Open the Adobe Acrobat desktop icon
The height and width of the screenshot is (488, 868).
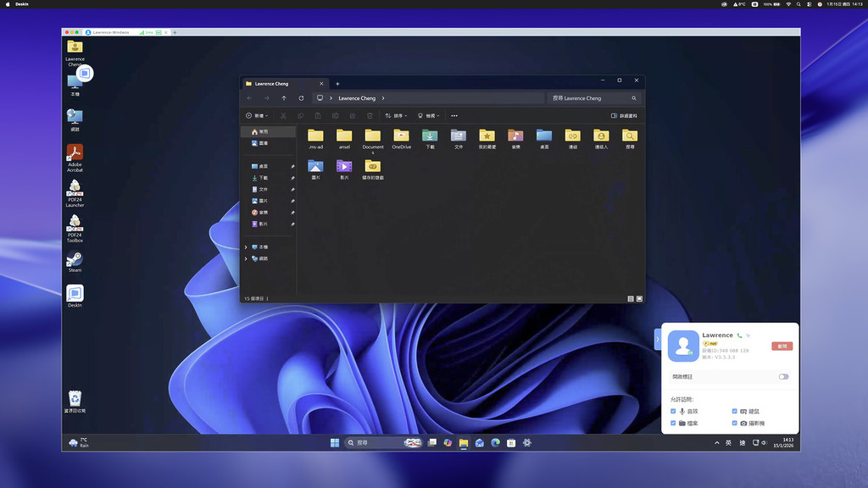75,153
